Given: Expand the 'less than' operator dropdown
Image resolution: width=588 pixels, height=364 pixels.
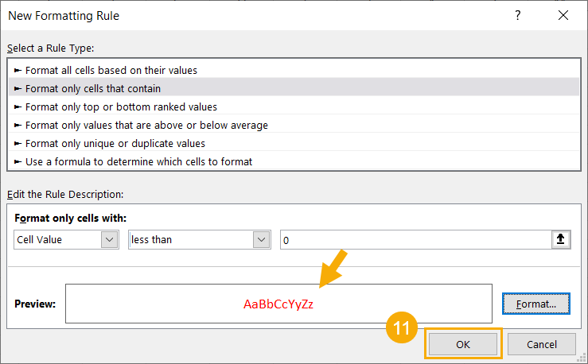Looking at the screenshot, I should pyautogui.click(x=260, y=239).
